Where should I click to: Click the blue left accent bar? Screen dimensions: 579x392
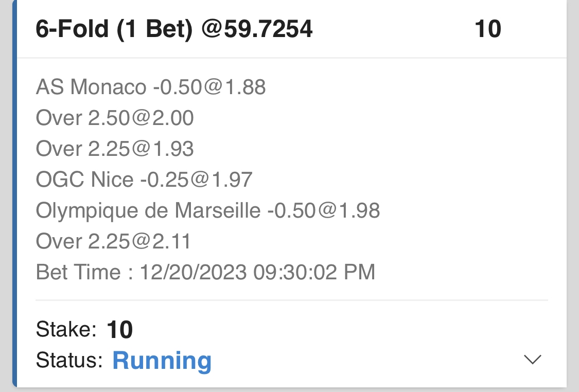pyautogui.click(x=14, y=195)
